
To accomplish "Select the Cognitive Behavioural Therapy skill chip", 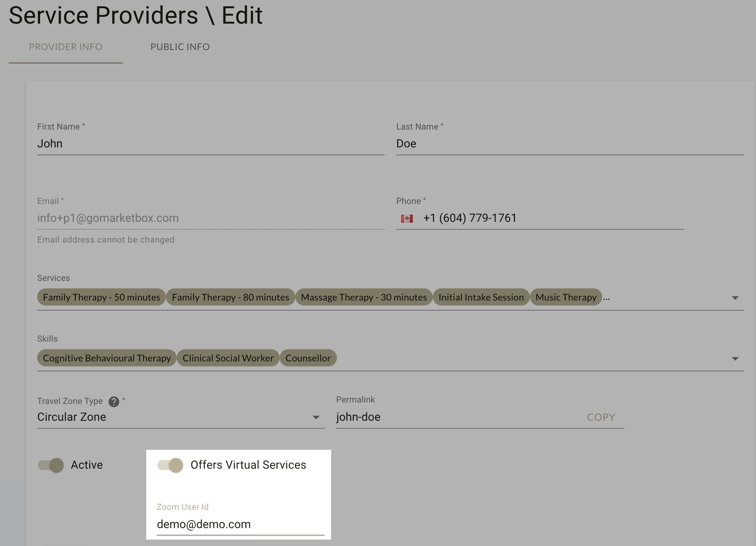I will point(106,358).
